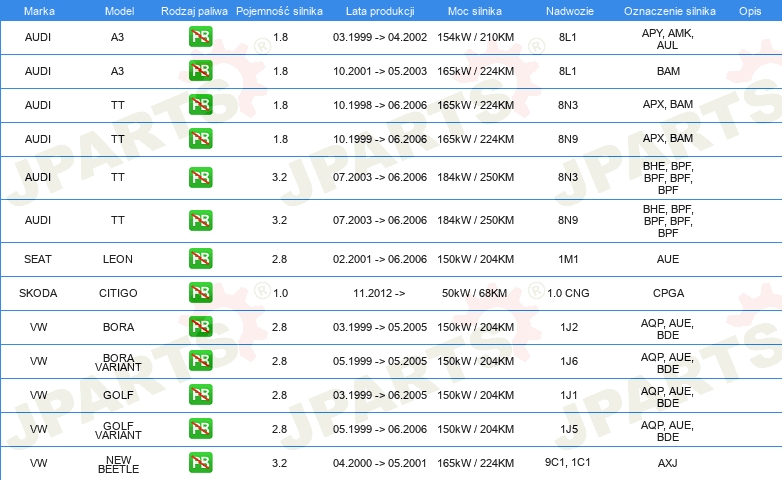Click engine code BAM in Audi A3 row
The width and height of the screenshot is (782, 480).
(668, 71)
